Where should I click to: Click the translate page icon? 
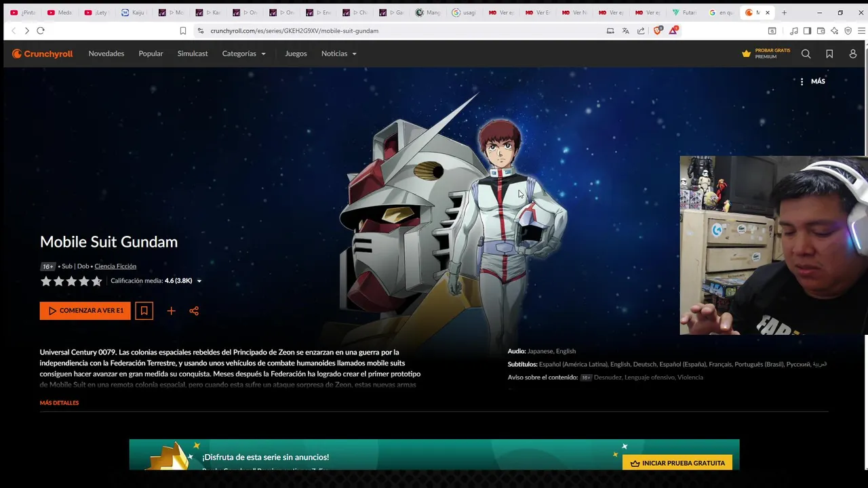[x=625, y=30]
